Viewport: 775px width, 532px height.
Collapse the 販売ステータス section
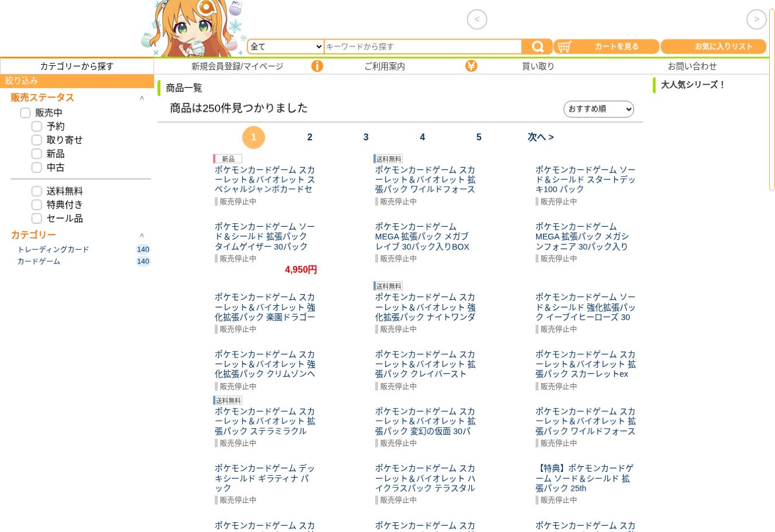point(141,98)
